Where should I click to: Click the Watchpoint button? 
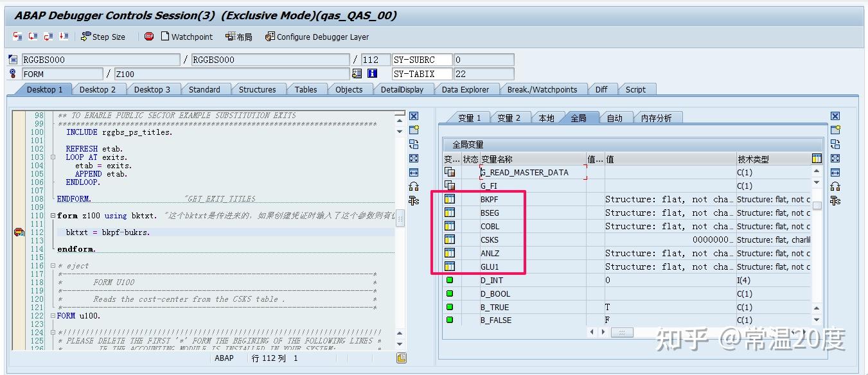tap(187, 37)
